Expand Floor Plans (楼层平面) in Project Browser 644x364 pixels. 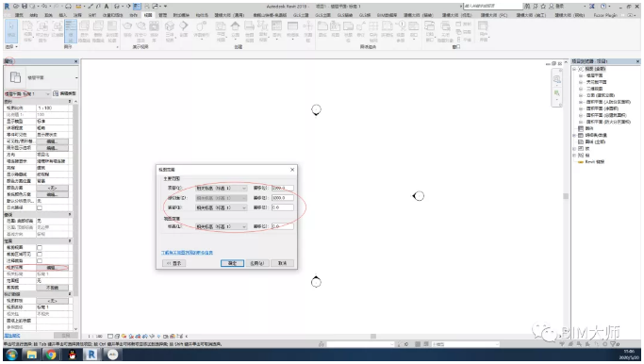coord(581,75)
